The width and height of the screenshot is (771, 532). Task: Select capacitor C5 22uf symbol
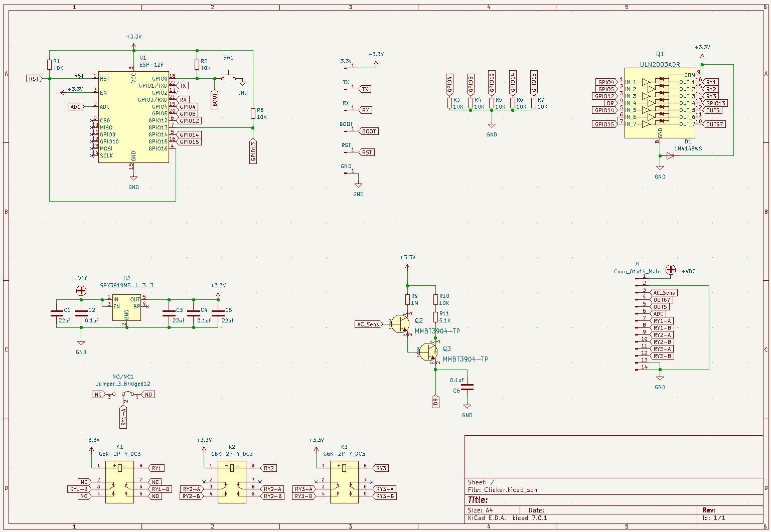[218, 313]
